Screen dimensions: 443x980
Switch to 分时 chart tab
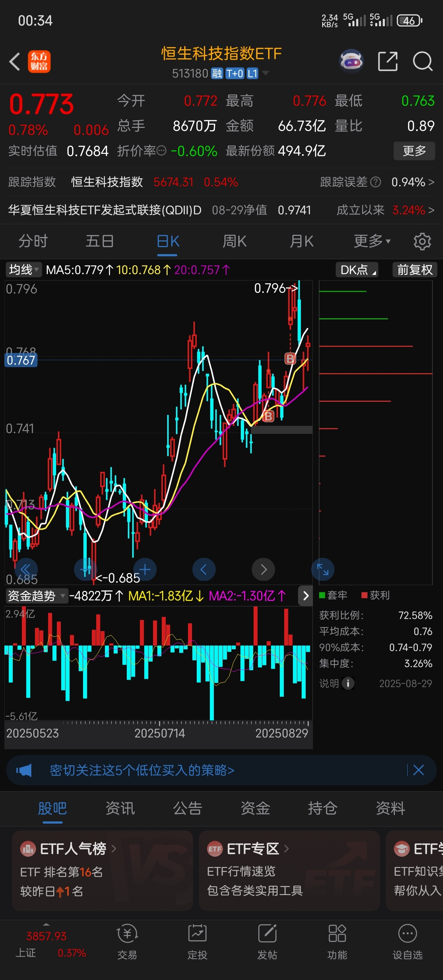coord(33,241)
